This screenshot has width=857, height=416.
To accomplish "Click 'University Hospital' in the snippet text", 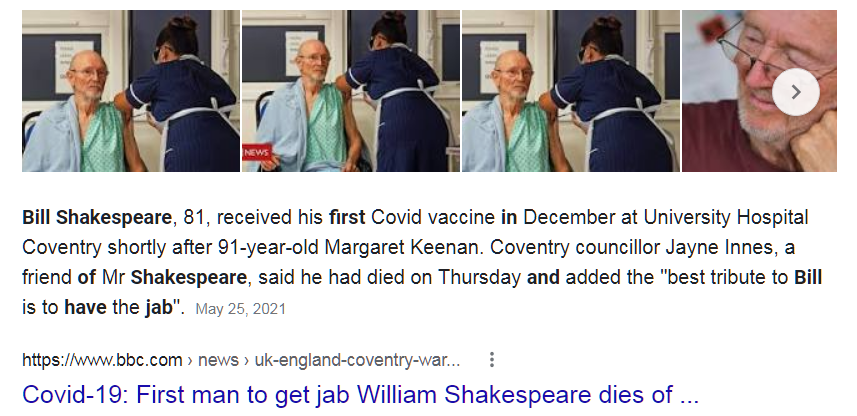I will (x=726, y=218).
